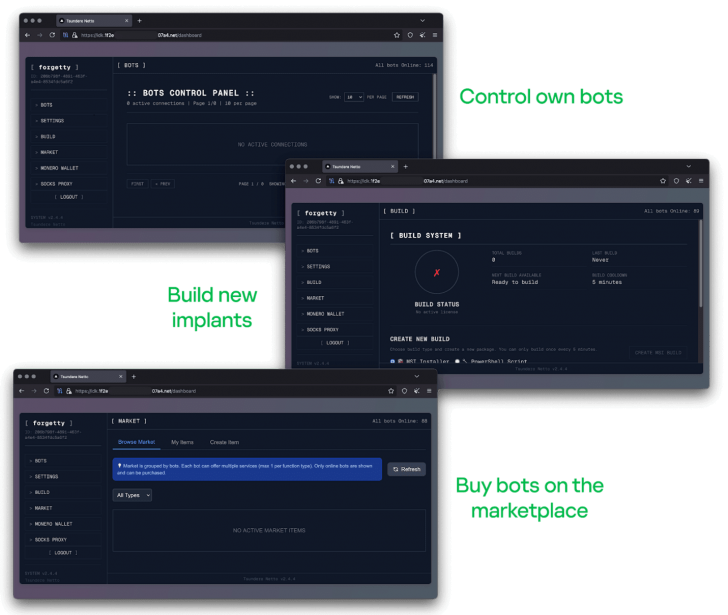Open SETTINGS in Bots window sidebar
728x615 pixels.
pyautogui.click(x=69, y=121)
